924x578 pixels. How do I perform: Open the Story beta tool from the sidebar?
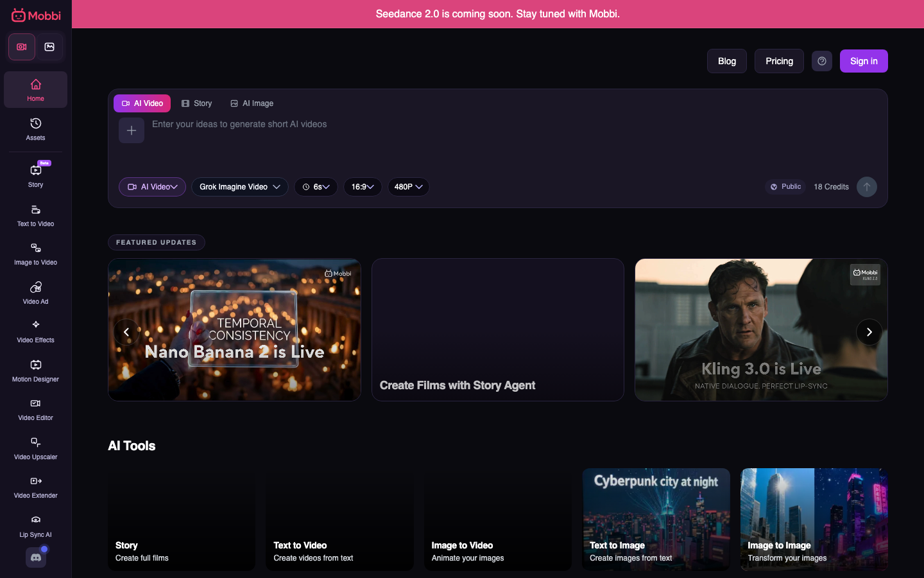pos(35,175)
